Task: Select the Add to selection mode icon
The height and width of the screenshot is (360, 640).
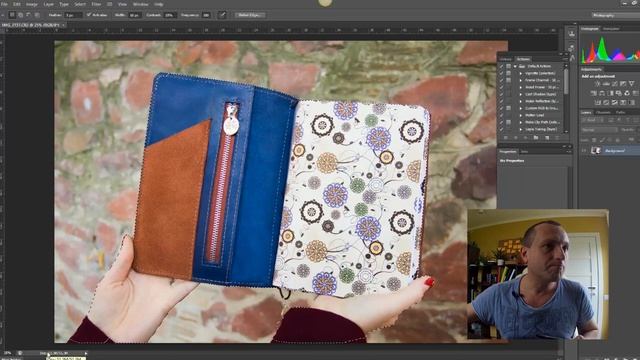Action: click(20, 15)
